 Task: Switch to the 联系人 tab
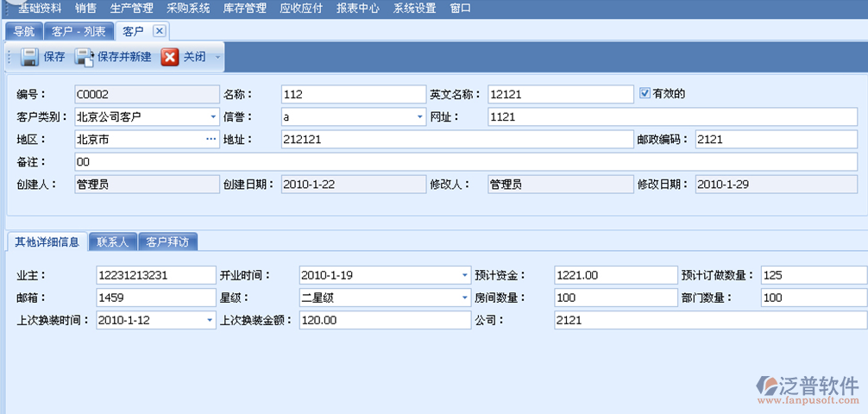click(112, 241)
